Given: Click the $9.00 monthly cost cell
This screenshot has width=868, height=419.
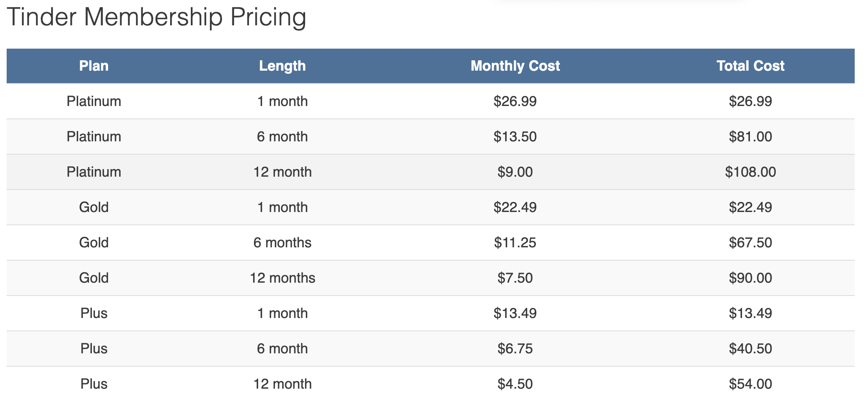Looking at the screenshot, I should coord(515,172).
